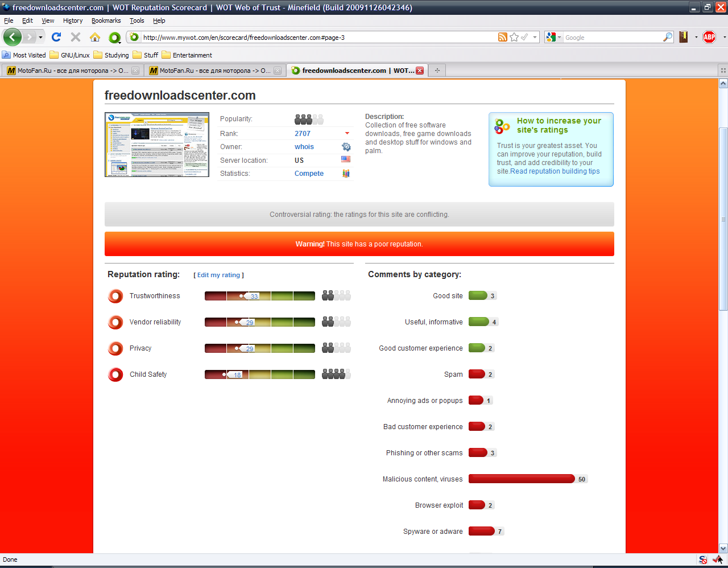Open the address bar history dropdown
This screenshot has height=568, width=728.
click(x=535, y=38)
